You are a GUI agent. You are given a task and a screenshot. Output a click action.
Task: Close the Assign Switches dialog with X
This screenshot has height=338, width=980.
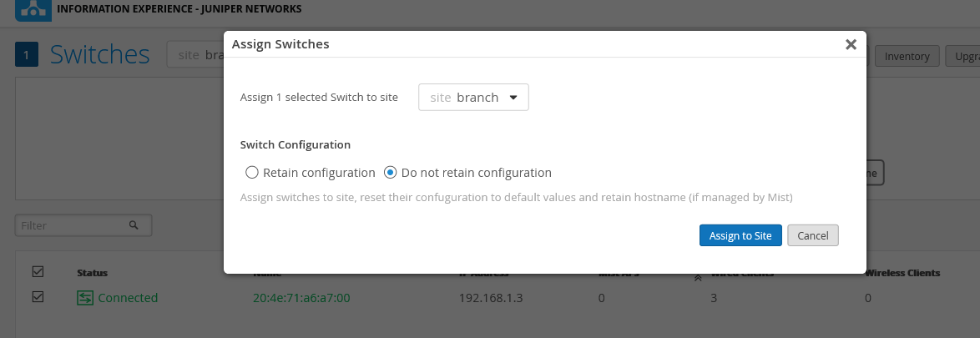[x=851, y=45]
